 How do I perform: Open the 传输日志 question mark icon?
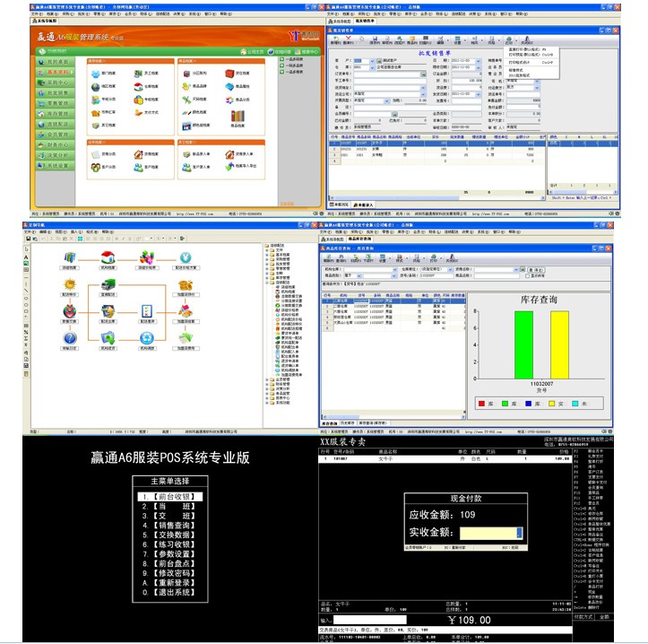[x=70, y=339]
